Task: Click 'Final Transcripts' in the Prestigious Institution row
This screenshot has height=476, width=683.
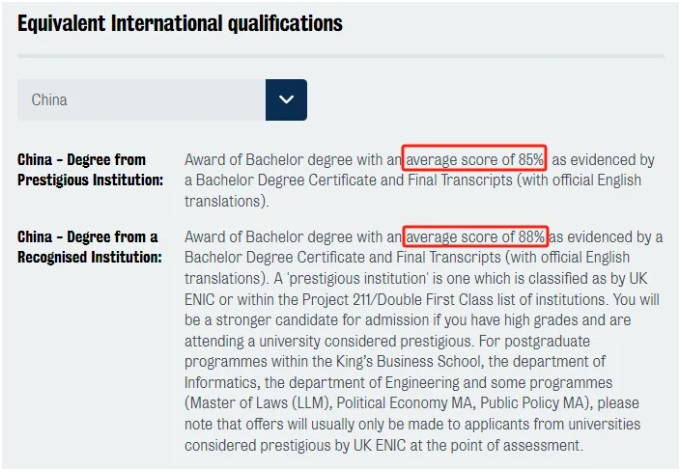Action: click(438, 180)
